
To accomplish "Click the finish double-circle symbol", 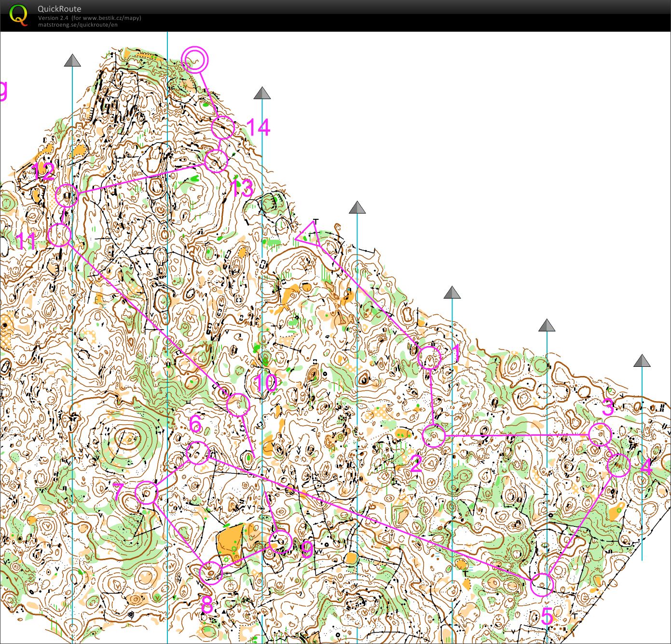I will pos(194,60).
